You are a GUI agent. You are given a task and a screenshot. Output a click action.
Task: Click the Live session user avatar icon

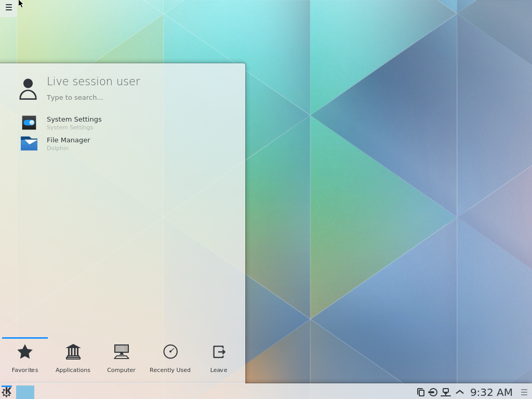[28, 89]
